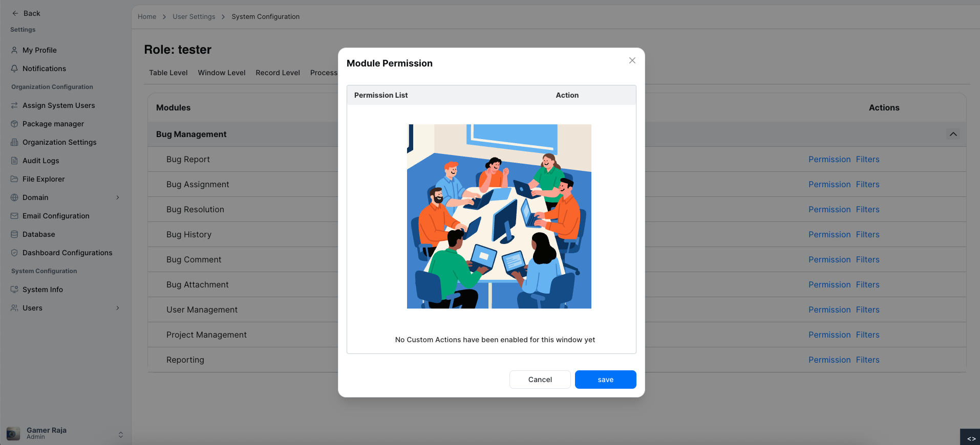The width and height of the screenshot is (980, 445).
Task: Open Permission for Project Management
Action: (x=829, y=335)
